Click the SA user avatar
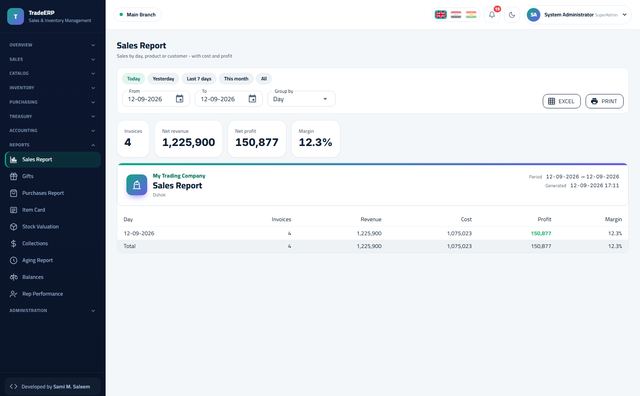This screenshot has width=640, height=396. tap(533, 15)
